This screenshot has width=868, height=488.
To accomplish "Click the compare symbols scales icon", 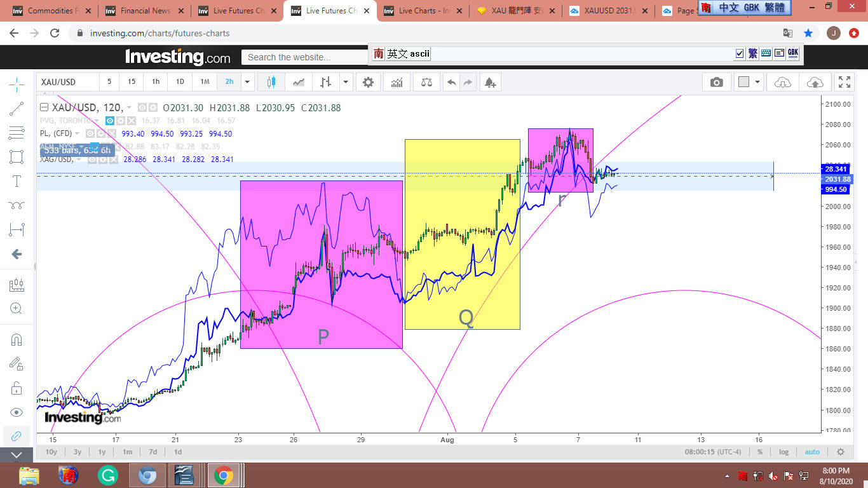I will [426, 82].
